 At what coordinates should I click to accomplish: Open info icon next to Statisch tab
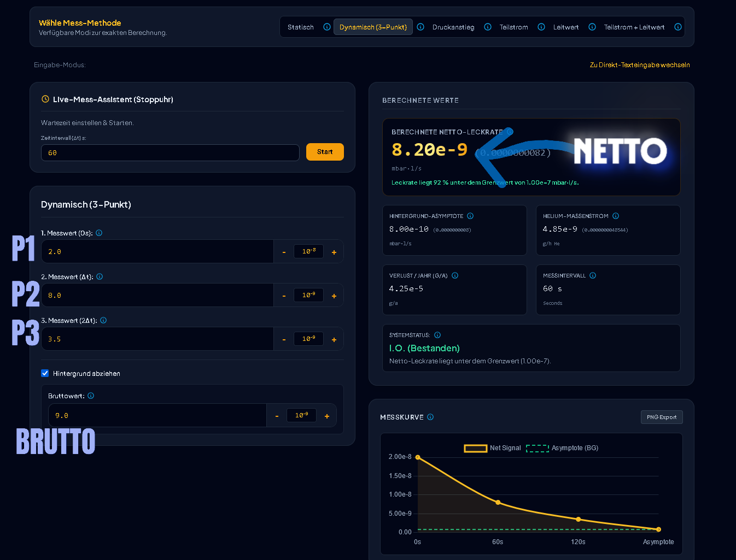pyautogui.click(x=327, y=27)
